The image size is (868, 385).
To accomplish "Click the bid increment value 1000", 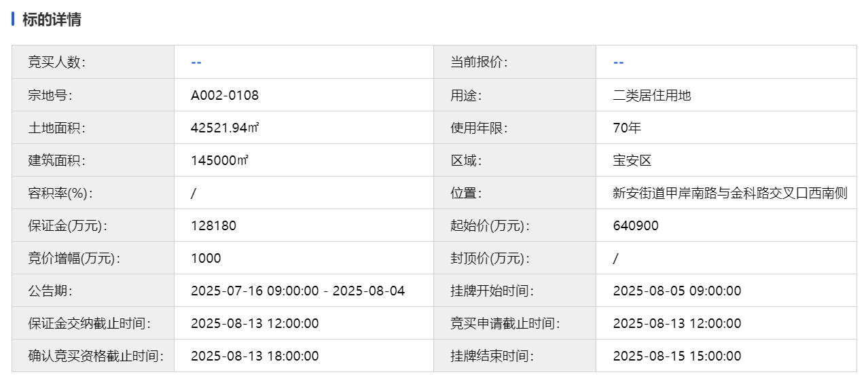I will [x=206, y=258].
